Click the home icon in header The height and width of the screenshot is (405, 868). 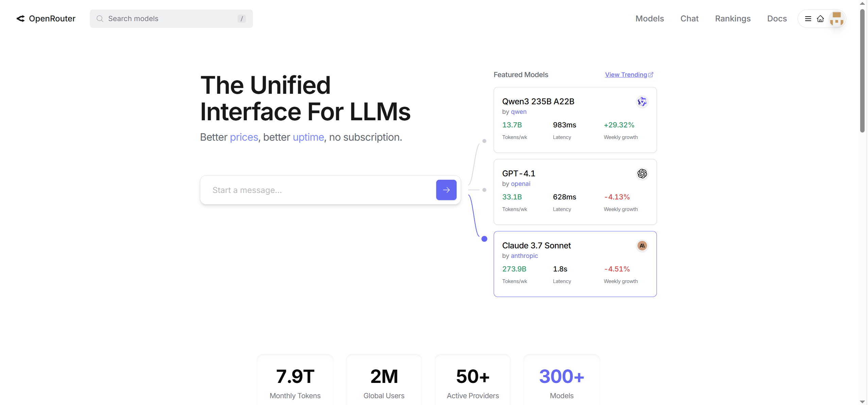tap(820, 19)
